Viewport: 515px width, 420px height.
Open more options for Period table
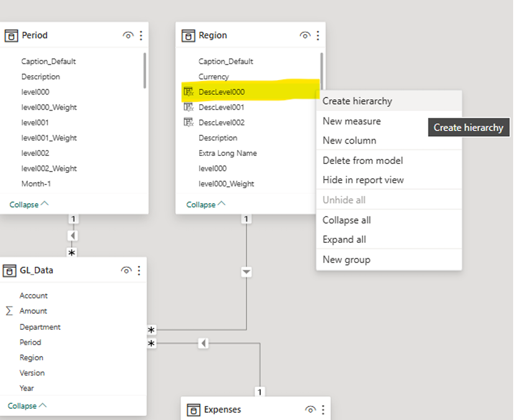click(x=141, y=35)
